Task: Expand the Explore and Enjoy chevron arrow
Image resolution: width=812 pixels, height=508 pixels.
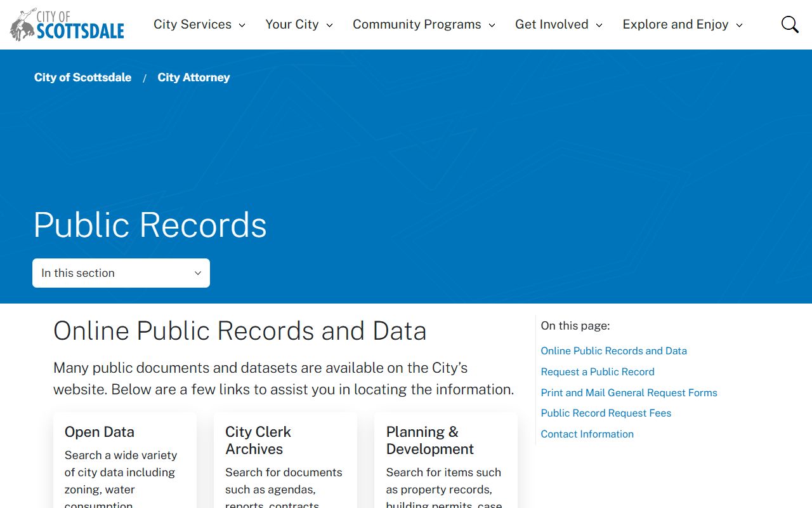Action: 739,25
